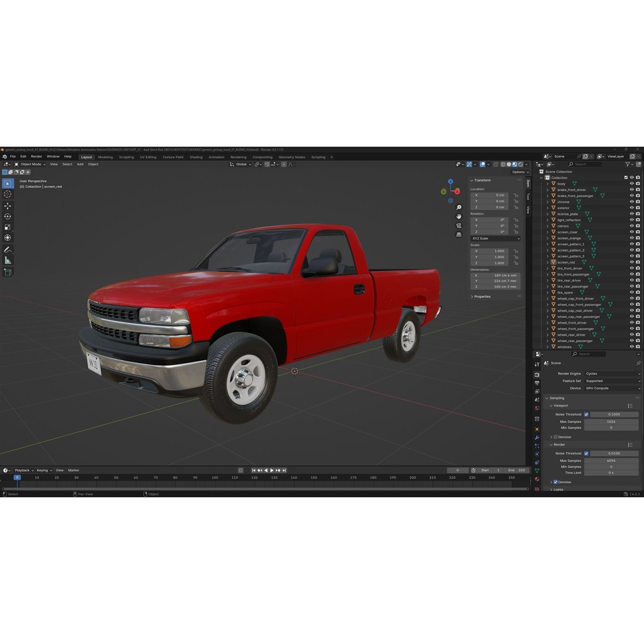Screen dimensions: 644x644
Task: Open the Tool properties tab icon
Action: (537, 364)
